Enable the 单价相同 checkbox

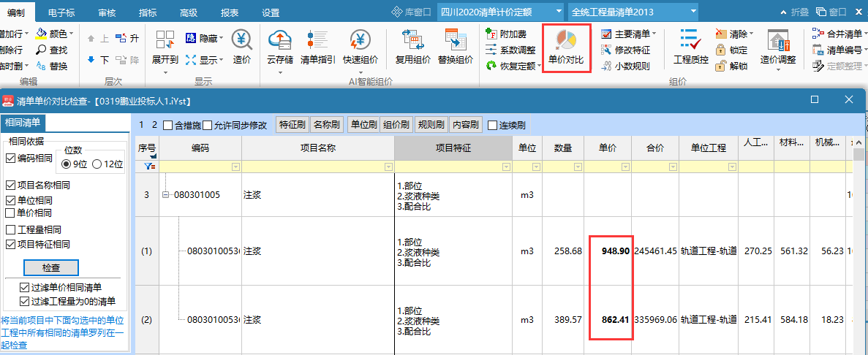click(x=11, y=213)
